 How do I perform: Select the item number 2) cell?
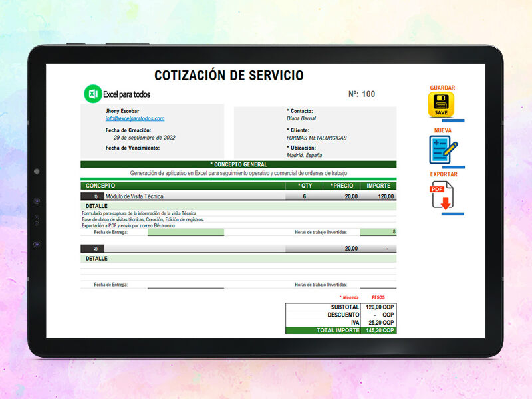[x=92, y=248]
